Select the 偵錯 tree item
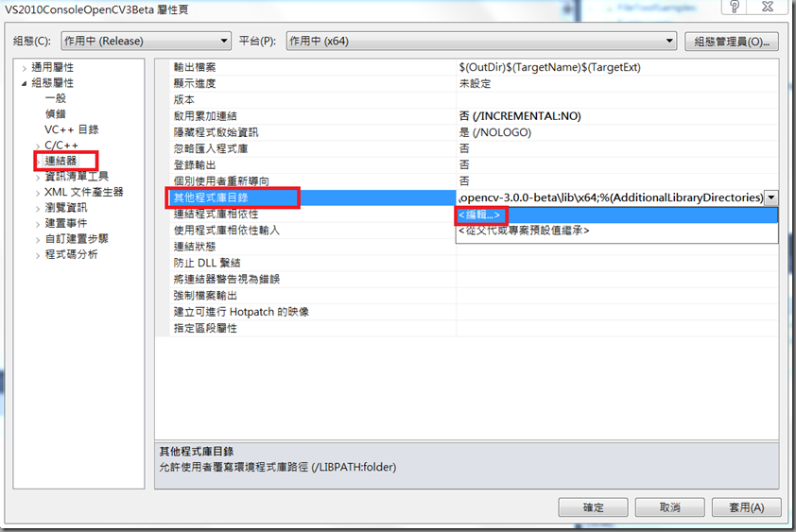The height and width of the screenshot is (532, 796). click(x=56, y=114)
